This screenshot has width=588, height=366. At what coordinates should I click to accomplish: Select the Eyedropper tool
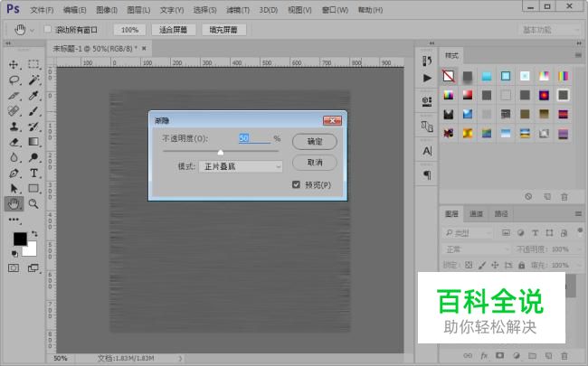[x=33, y=96]
